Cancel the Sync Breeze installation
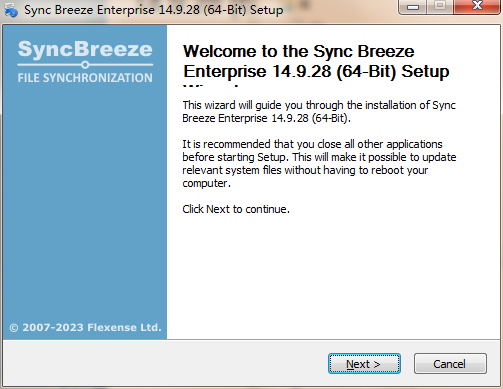Viewport: 503px width, 389px height. (x=450, y=363)
